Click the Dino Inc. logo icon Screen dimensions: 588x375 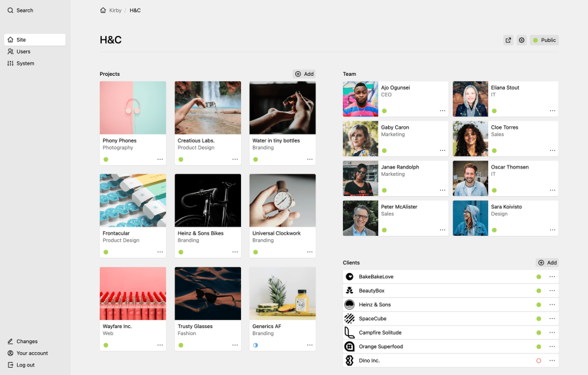tap(350, 361)
